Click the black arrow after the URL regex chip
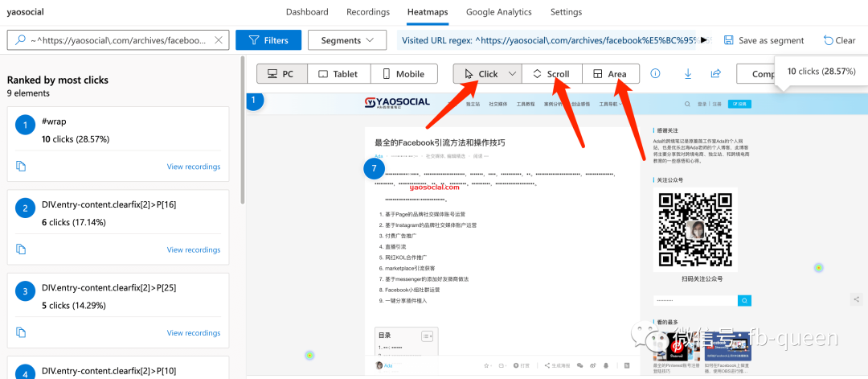 (x=704, y=40)
